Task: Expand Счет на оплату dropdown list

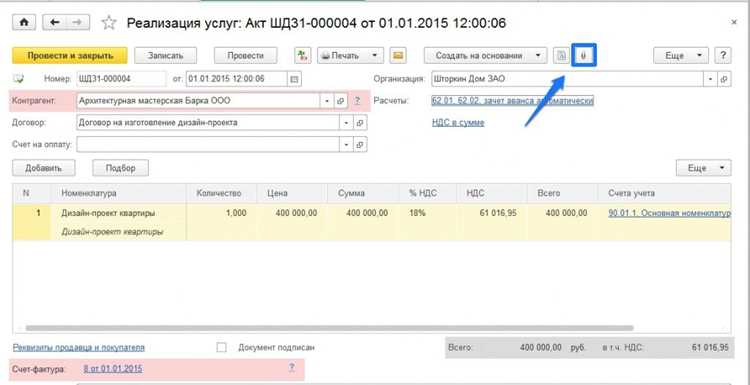Action: (347, 144)
